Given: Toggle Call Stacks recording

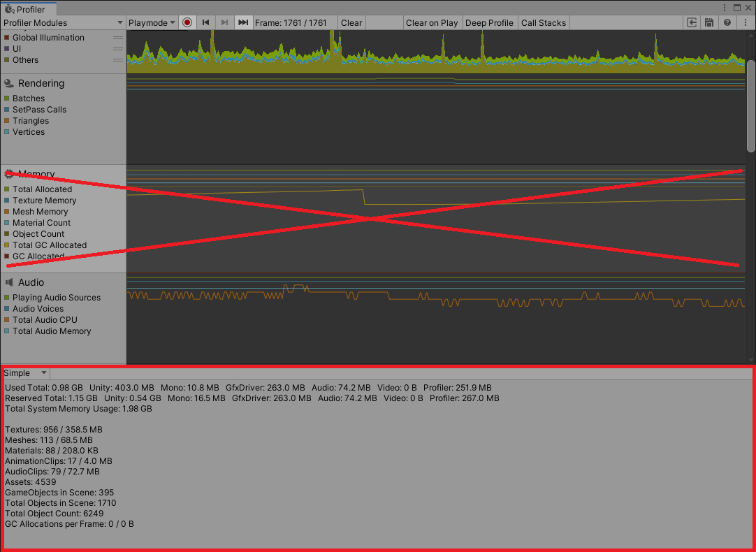Looking at the screenshot, I should pos(544,22).
